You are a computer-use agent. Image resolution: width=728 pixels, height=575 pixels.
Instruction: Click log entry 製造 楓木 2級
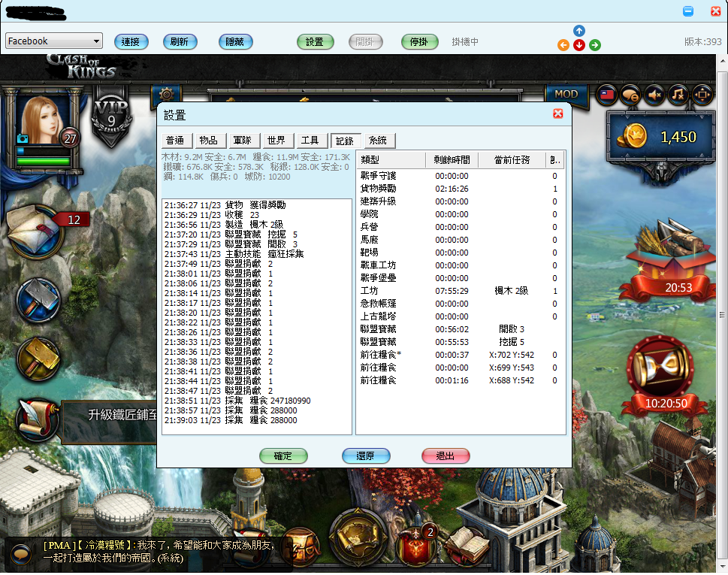224,225
